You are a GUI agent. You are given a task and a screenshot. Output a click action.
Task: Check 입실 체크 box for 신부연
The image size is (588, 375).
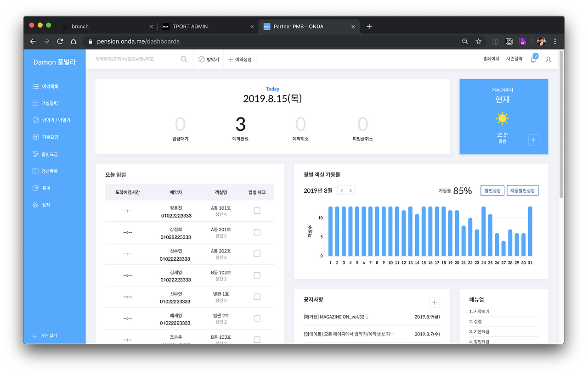(x=257, y=297)
